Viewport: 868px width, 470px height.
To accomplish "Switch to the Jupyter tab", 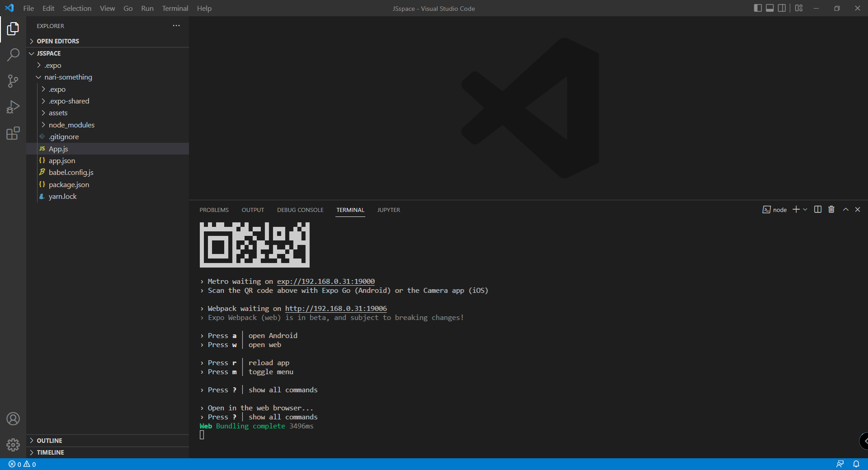I will 389,210.
